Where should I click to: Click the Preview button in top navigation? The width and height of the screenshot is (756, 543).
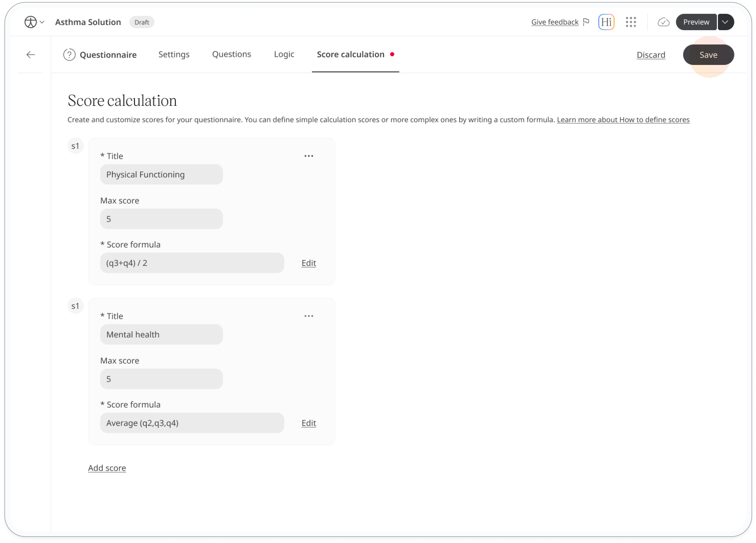click(696, 22)
